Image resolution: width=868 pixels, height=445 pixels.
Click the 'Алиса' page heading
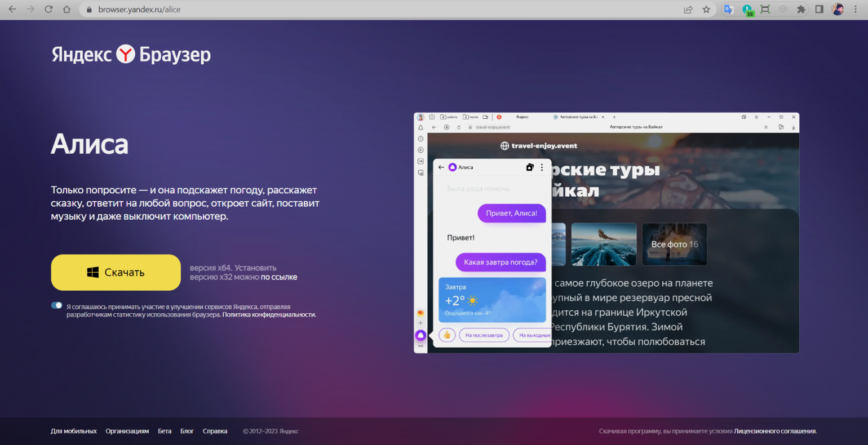pyautogui.click(x=90, y=144)
